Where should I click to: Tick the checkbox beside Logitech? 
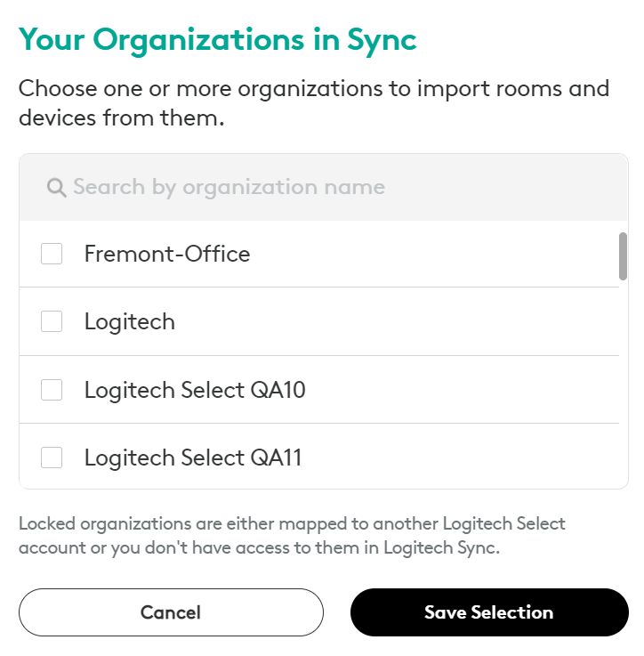click(52, 321)
